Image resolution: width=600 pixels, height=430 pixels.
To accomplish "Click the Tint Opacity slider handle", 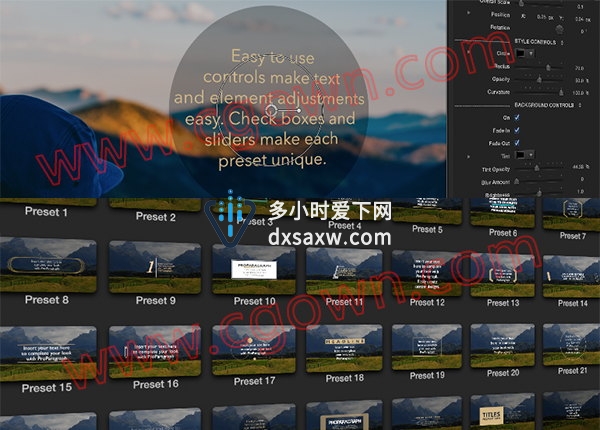I will [x=537, y=168].
